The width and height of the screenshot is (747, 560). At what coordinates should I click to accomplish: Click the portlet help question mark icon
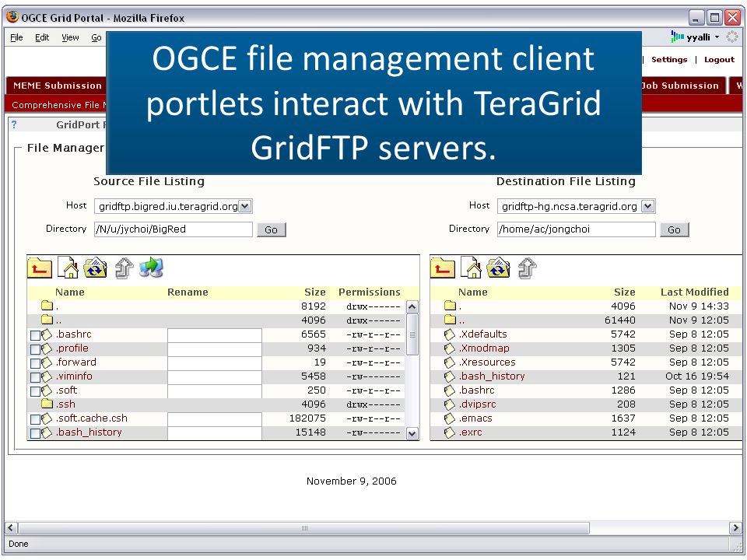14,124
